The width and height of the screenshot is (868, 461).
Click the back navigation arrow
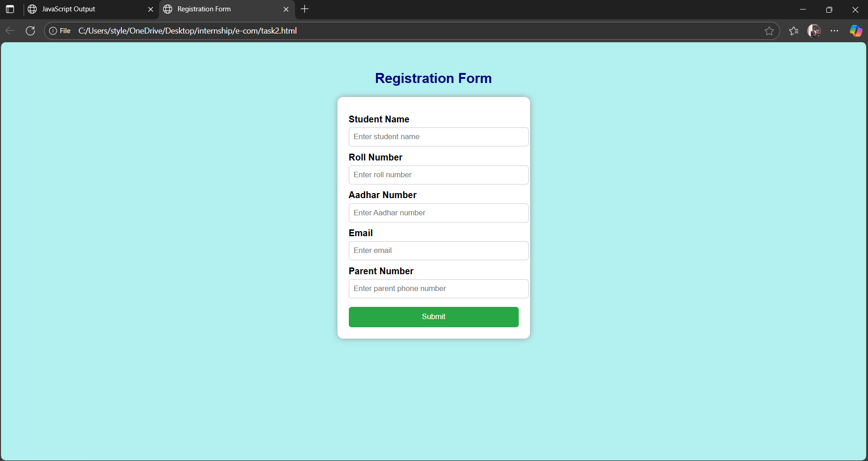click(x=10, y=30)
